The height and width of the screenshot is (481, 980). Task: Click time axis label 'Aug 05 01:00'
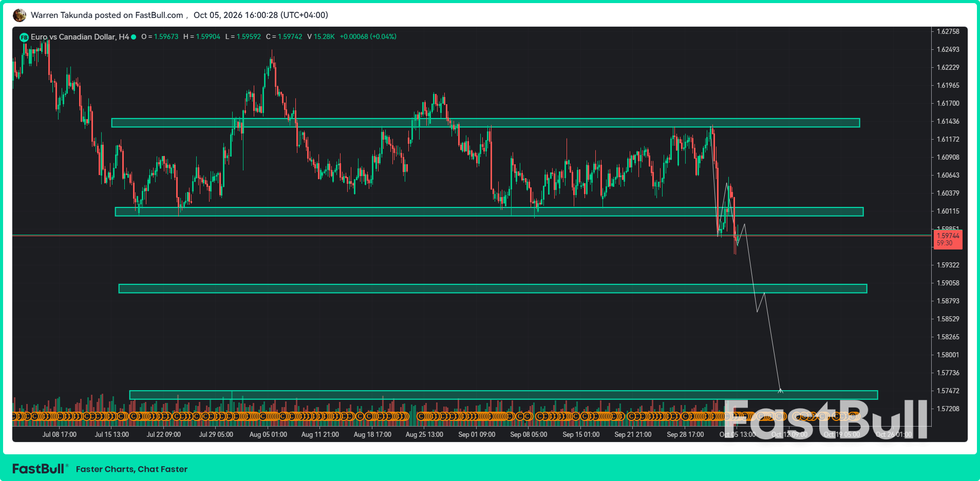(x=268, y=435)
